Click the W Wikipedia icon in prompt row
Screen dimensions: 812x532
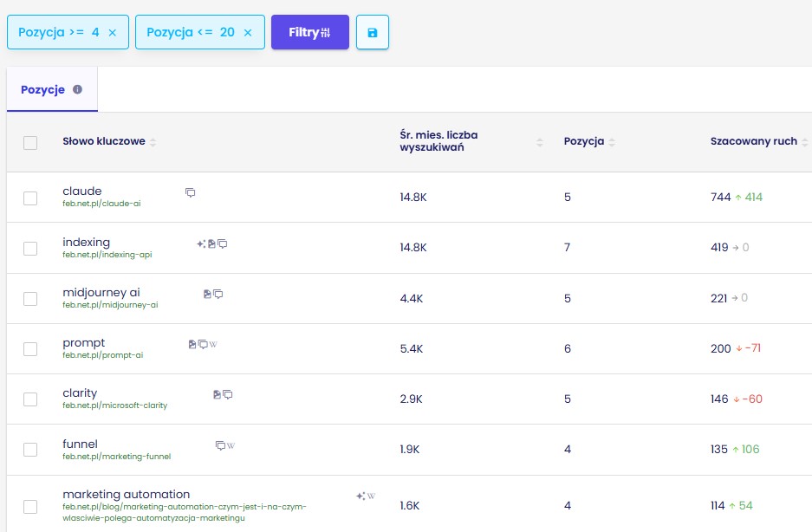point(213,344)
